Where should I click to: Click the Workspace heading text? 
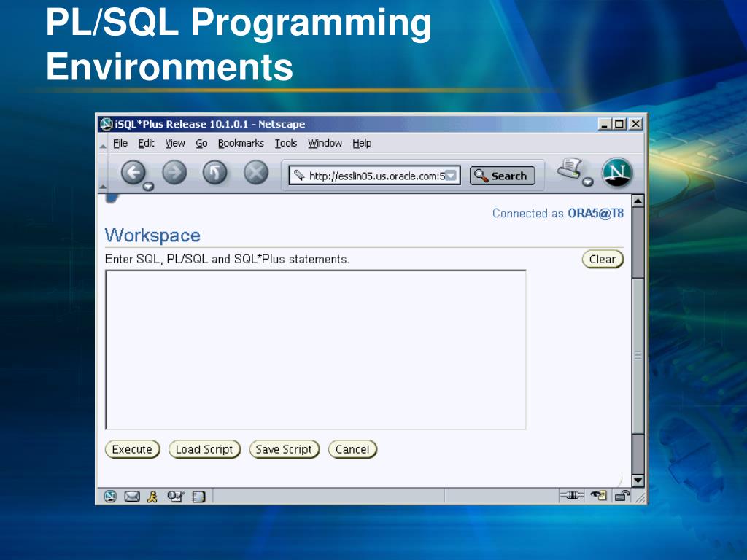coord(152,236)
